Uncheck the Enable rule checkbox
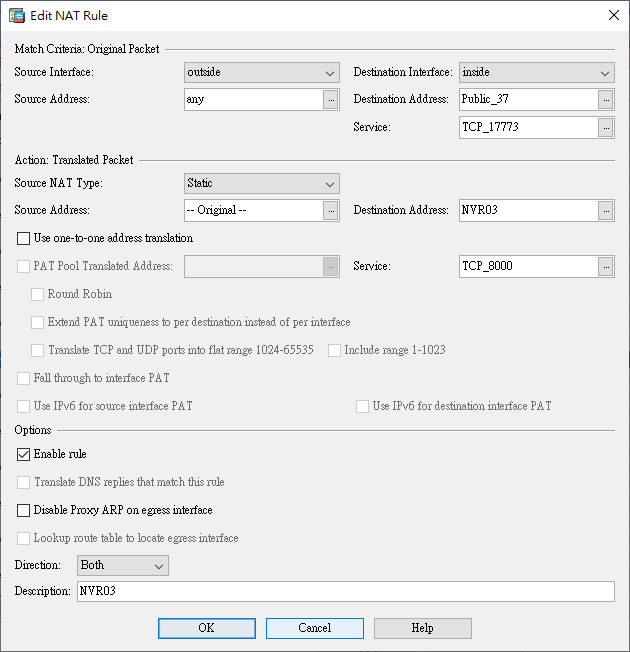 (x=24, y=454)
